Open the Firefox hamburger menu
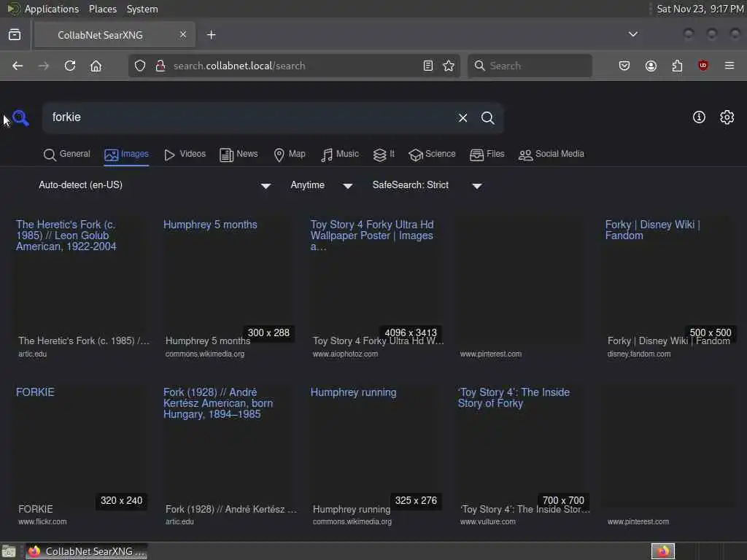This screenshot has height=560, width=747. (729, 66)
